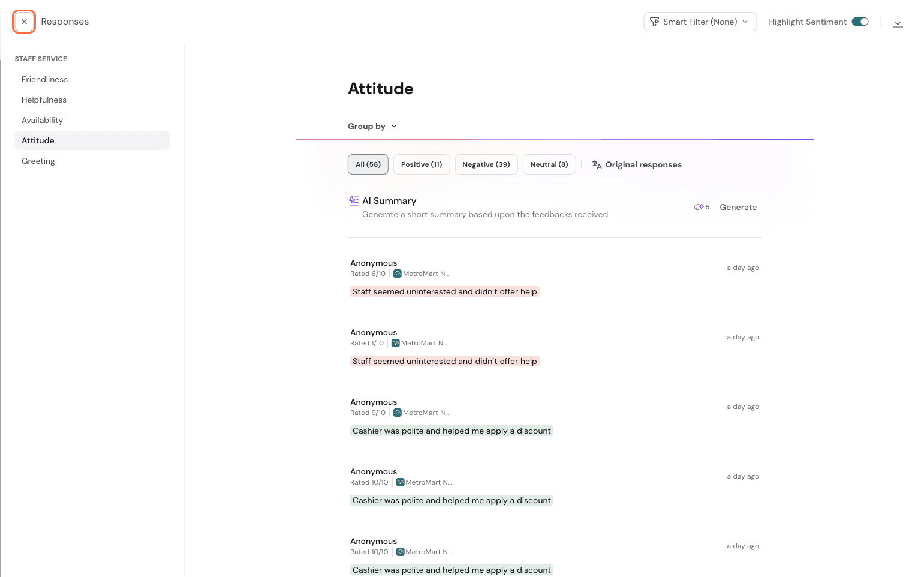Image resolution: width=924 pixels, height=577 pixels.
Task: Open the Smart Filter dropdown
Action: click(700, 22)
